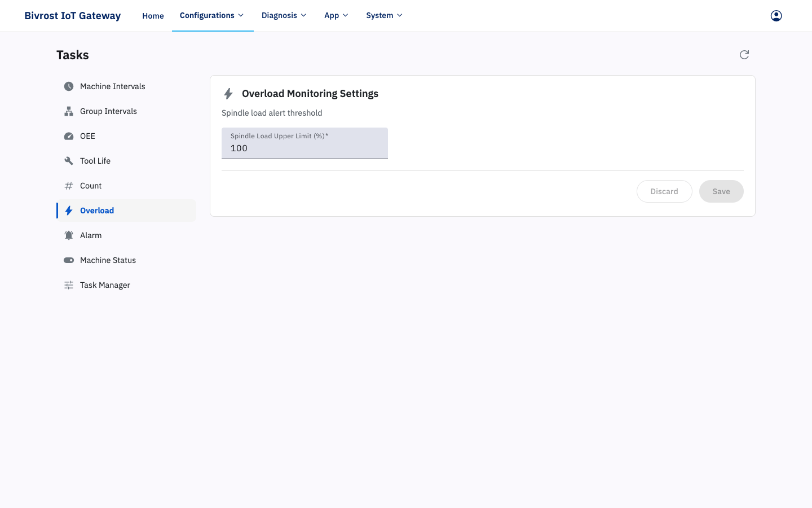Open the user account profile icon

[x=776, y=16]
